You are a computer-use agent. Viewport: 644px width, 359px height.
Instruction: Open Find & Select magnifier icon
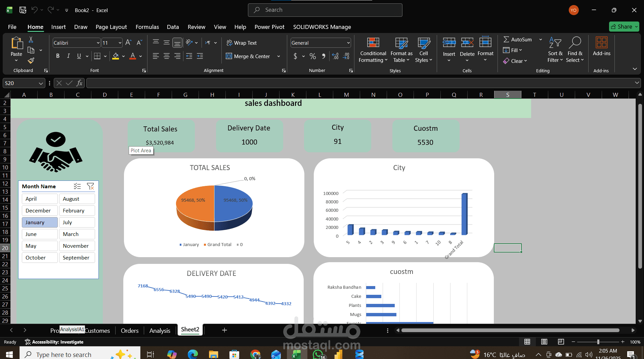click(x=575, y=43)
